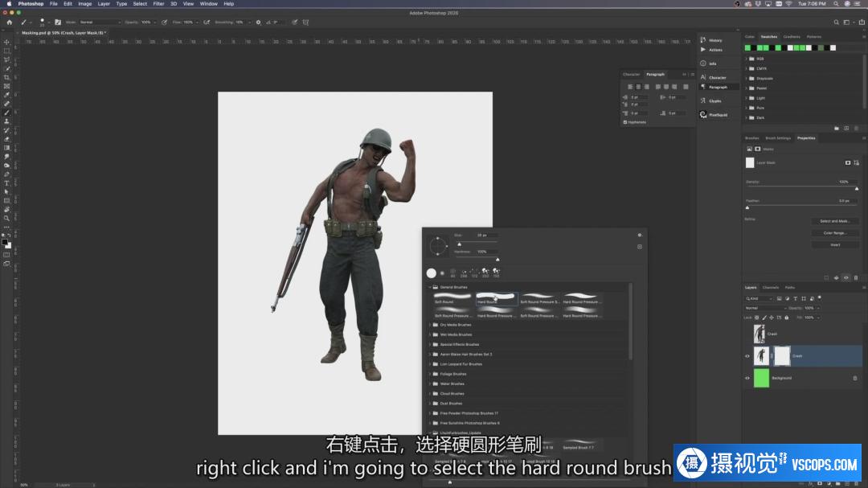The height and width of the screenshot is (488, 868).
Task: Open the Opacity dropdown arrow in options bar
Action: 154,23
